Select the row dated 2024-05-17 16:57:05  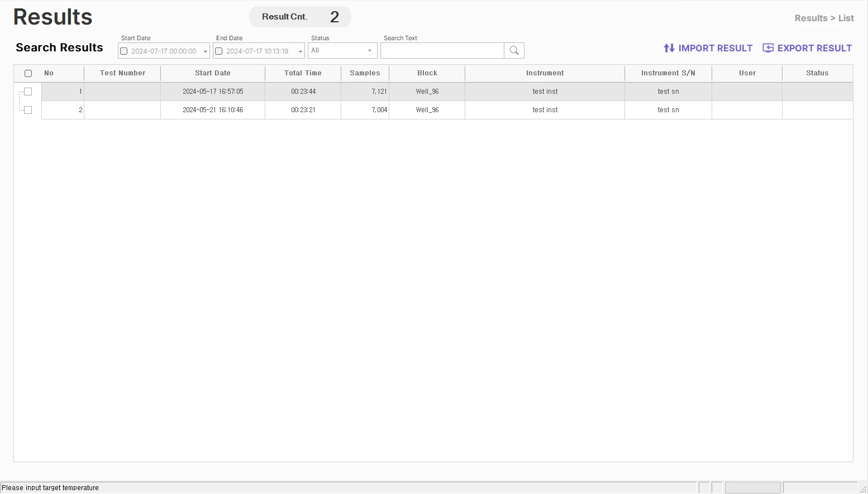[447, 92]
